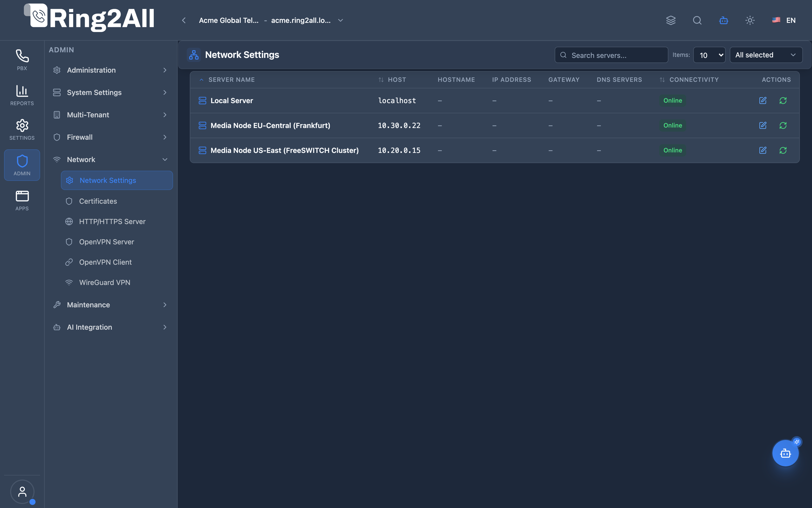Open the Apps section

pyautogui.click(x=22, y=201)
